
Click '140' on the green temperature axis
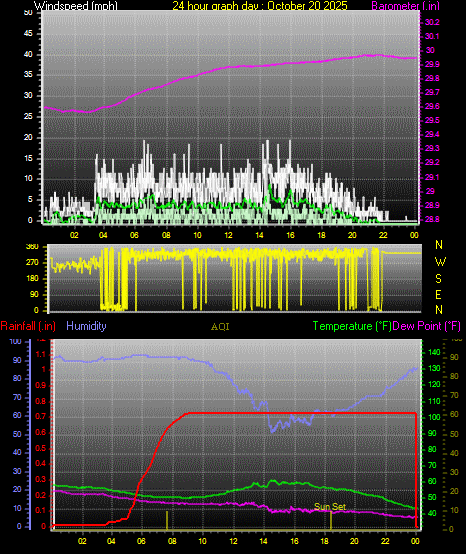click(x=434, y=352)
